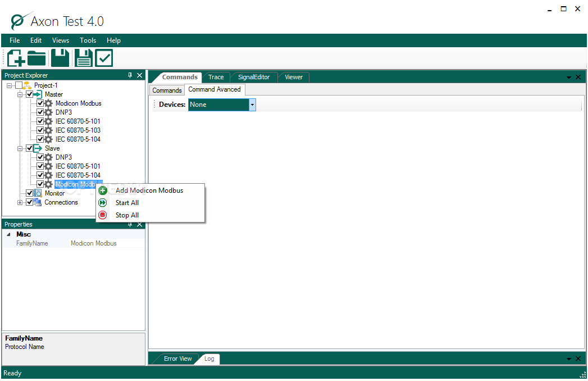Click the red Stop All icon
Viewport: 588px width, 381px height.
tap(102, 215)
